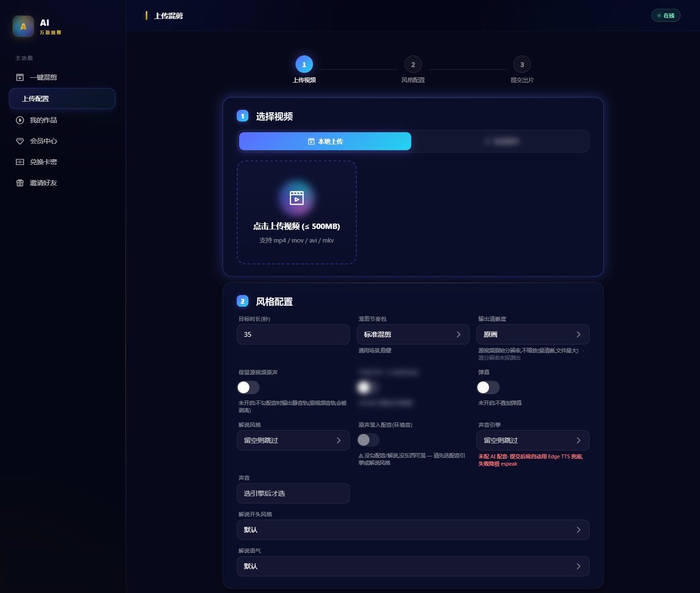700x593 pixels.
Task: Click the 没设配音/解说 warning message
Action: (412, 459)
